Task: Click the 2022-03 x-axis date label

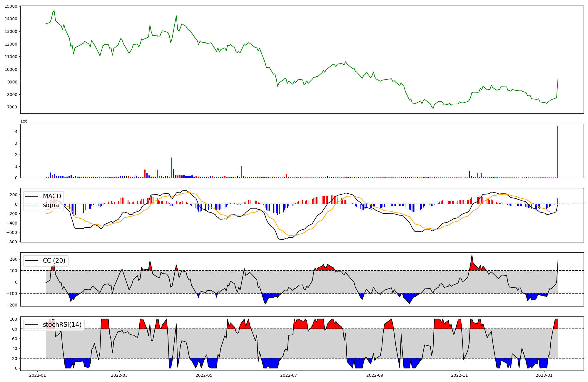Action: [119, 375]
